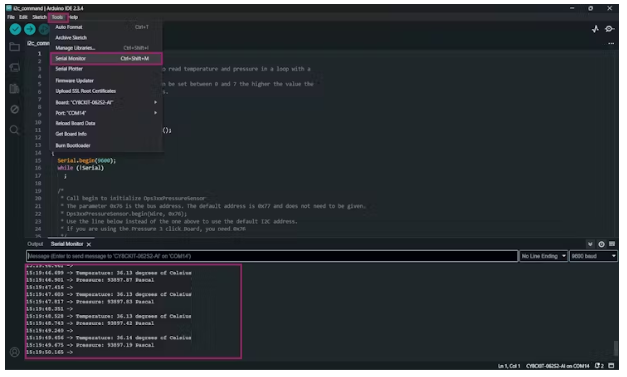Toggle autoscroll in the Serial Monitor
The height and width of the screenshot is (377, 627).
tap(590, 244)
